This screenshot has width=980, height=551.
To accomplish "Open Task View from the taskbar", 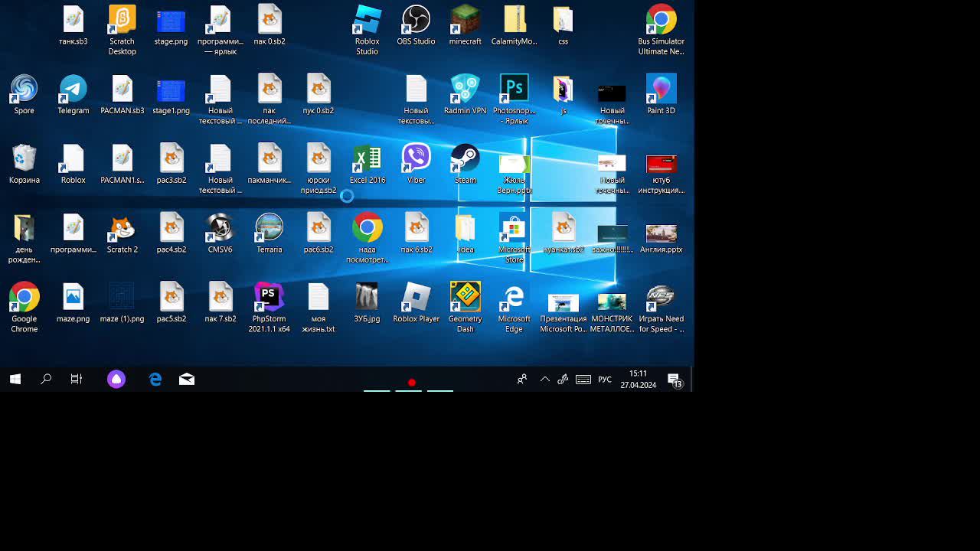I will [77, 379].
